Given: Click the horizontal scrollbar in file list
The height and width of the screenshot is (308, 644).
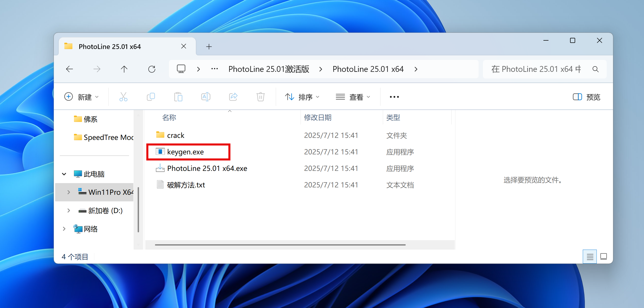Looking at the screenshot, I should point(280,245).
